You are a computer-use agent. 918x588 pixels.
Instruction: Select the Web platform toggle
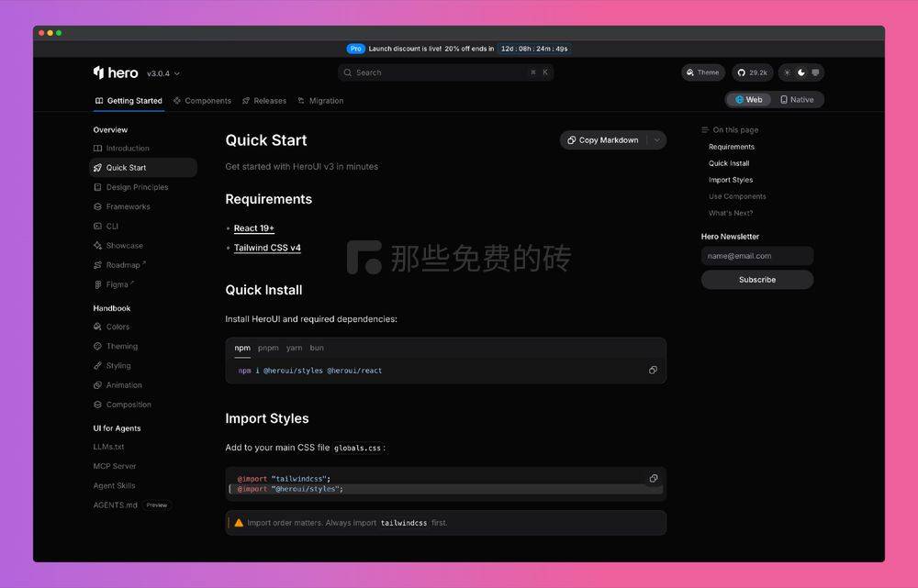coord(749,100)
